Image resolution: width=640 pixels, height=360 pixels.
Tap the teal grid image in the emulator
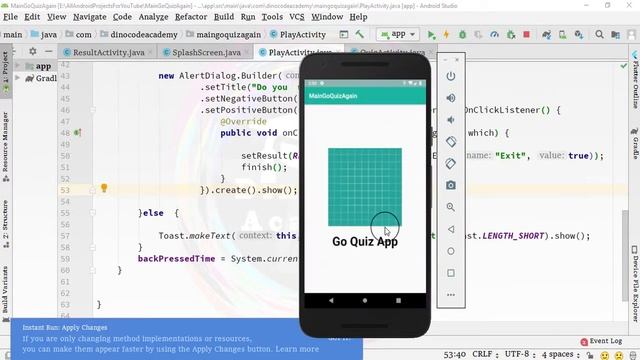365,187
